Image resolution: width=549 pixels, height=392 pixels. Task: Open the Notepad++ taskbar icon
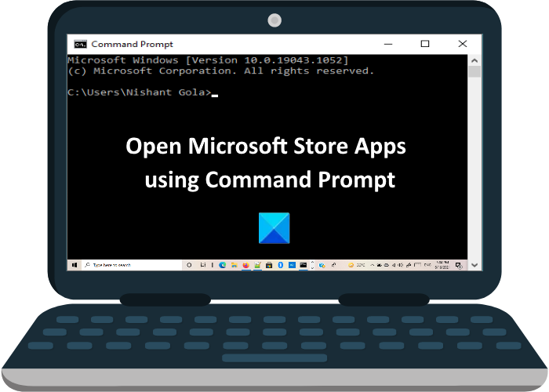click(257, 265)
